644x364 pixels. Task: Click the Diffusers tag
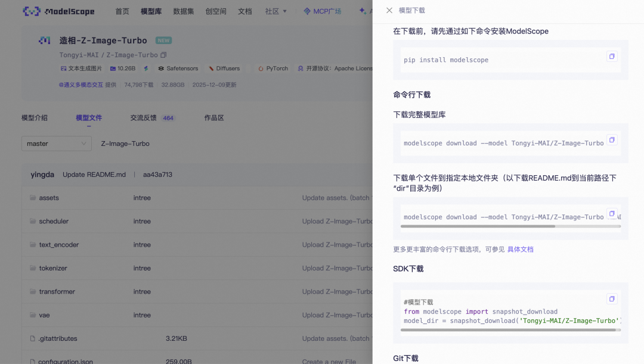224,69
